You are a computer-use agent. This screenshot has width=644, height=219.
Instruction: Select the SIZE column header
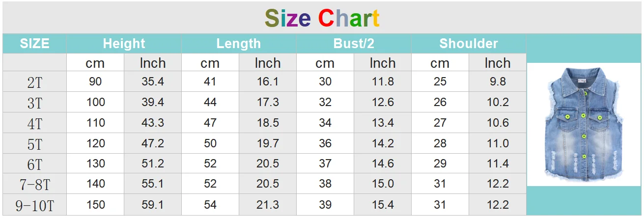tap(34, 43)
